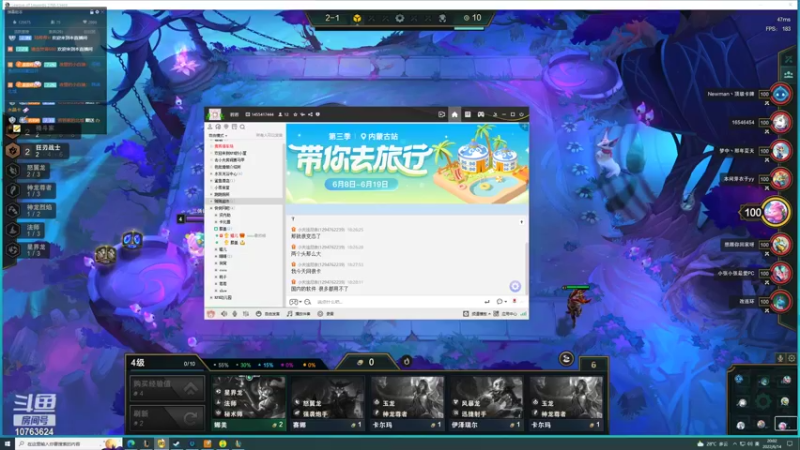Open the app center in YY bottom right
The height and width of the screenshot is (450, 800).
[x=505, y=314]
